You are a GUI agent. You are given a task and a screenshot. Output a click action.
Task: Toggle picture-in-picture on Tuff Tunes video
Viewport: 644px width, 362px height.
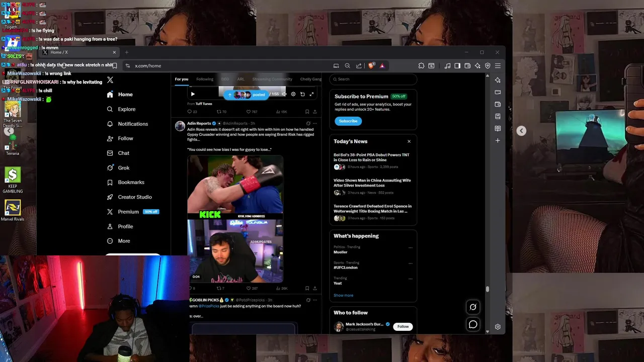(302, 94)
